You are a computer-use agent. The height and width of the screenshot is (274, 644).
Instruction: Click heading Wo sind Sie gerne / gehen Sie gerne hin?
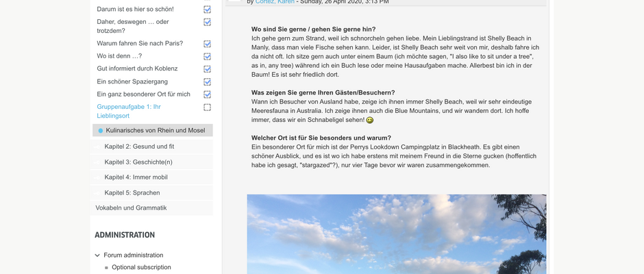point(313,29)
